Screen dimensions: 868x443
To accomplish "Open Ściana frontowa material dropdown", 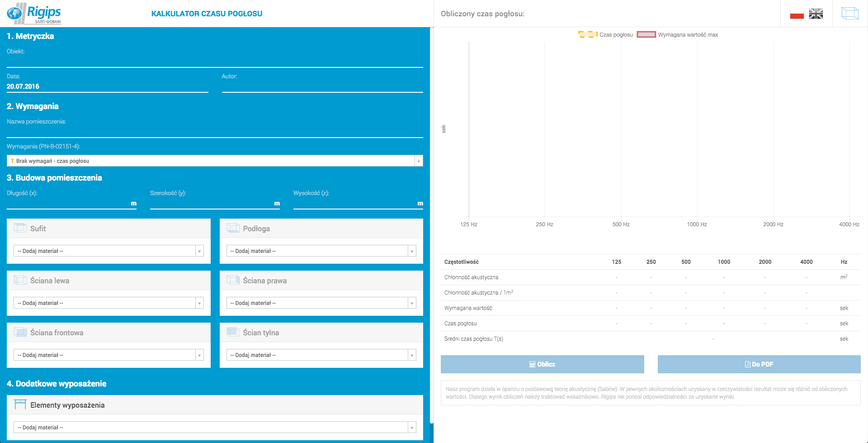I will (108, 355).
